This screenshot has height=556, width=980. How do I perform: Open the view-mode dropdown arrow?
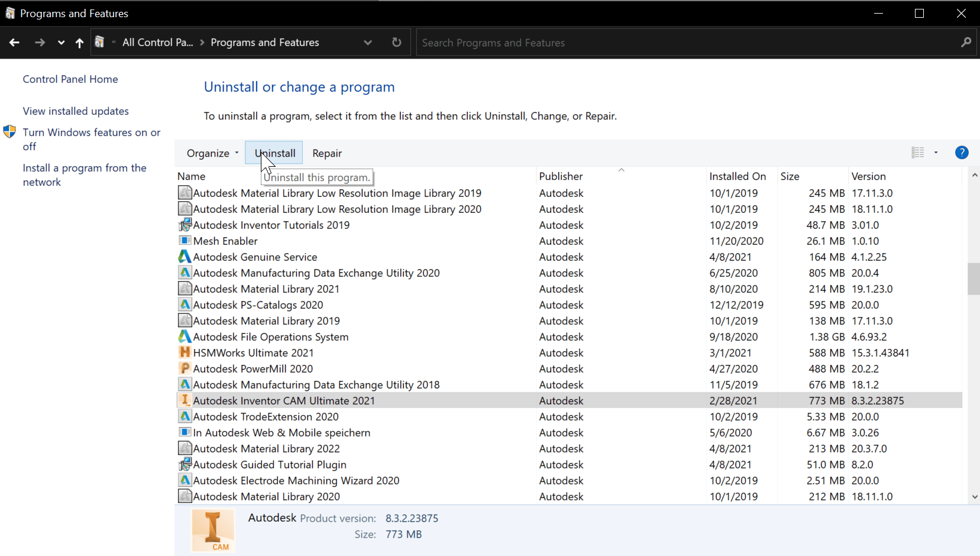point(936,153)
